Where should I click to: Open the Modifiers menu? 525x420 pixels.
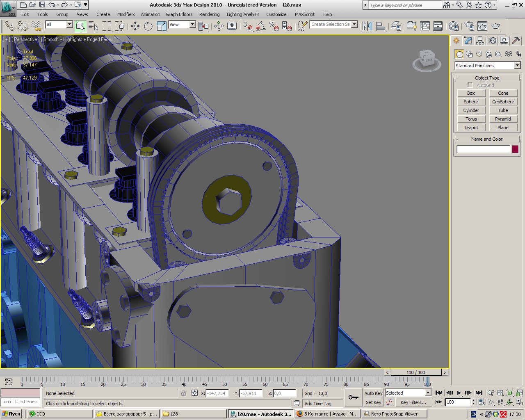click(126, 14)
